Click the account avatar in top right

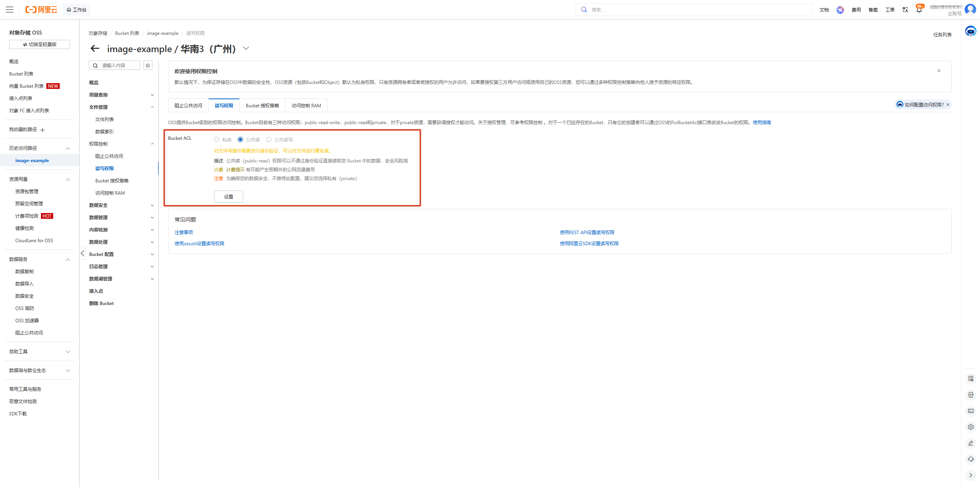pos(970,10)
